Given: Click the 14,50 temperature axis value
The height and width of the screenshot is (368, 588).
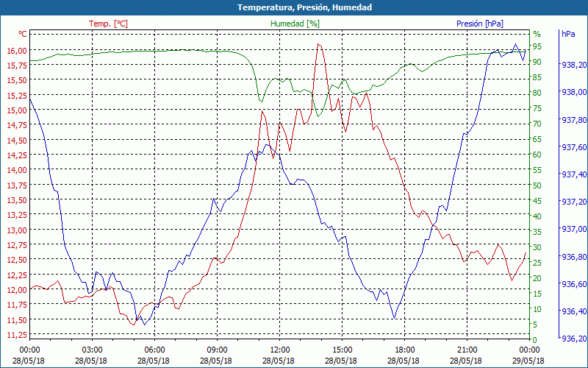Looking at the screenshot, I should point(16,140).
